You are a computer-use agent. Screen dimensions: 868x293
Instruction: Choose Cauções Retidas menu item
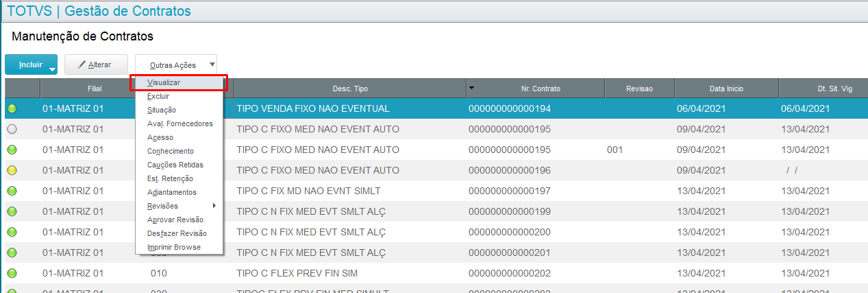coord(179,165)
